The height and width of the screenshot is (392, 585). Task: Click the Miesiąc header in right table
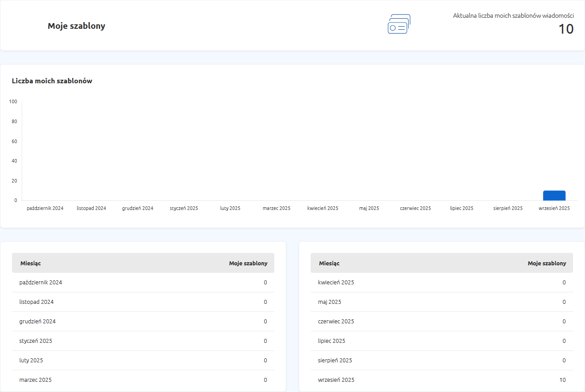pos(329,263)
